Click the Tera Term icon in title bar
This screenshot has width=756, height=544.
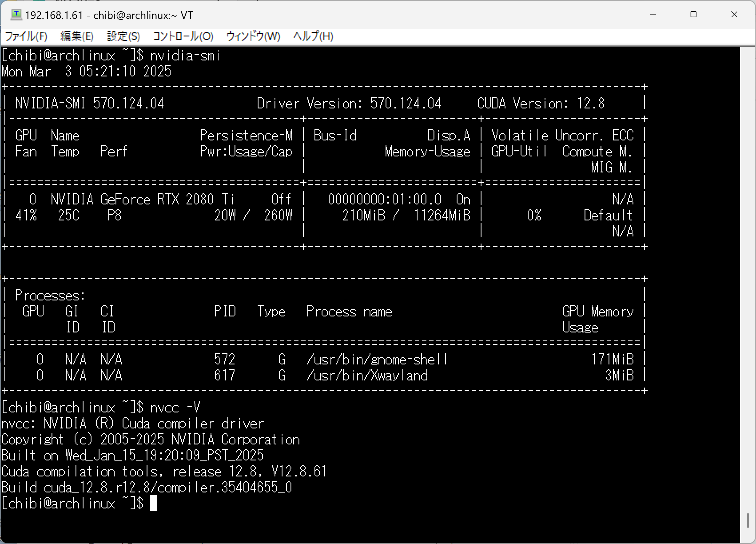[x=16, y=15]
